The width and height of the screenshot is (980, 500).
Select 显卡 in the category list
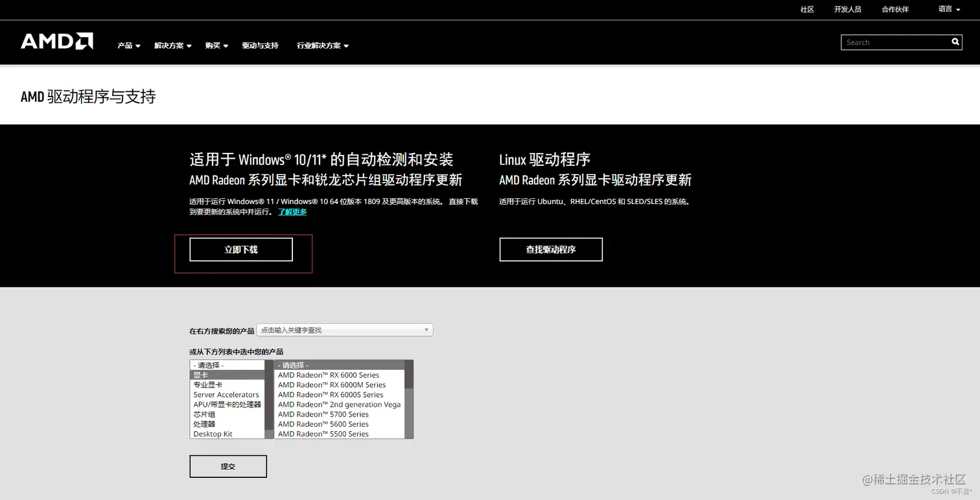click(x=227, y=375)
